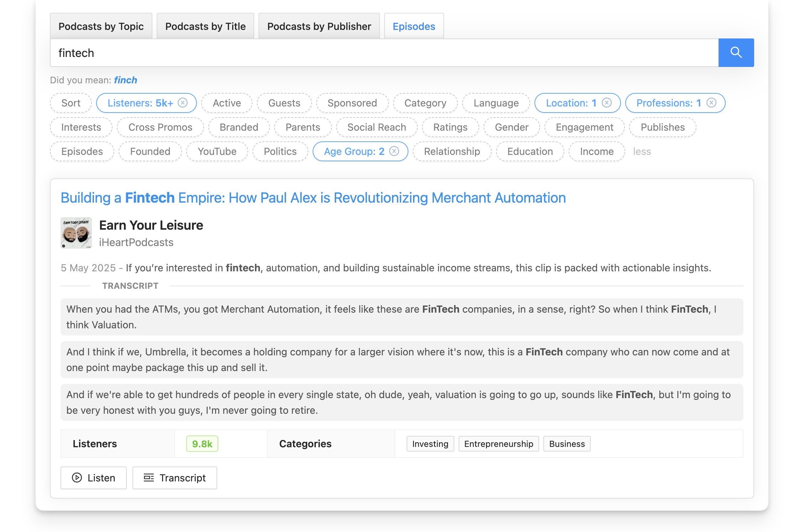804x532 pixels.
Task: Click the transcript lines icon beside Transcript
Action: (149, 478)
